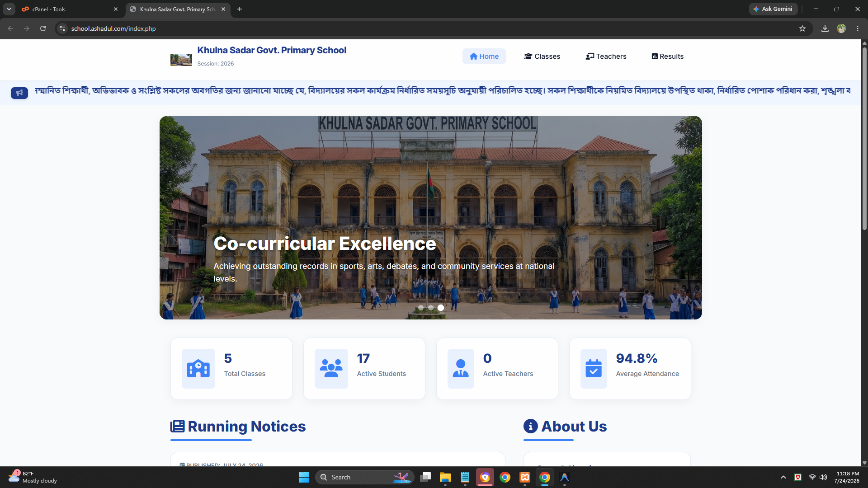This screenshot has height=488, width=868.
Task: Click the Active Teachers person icon
Action: (461, 369)
